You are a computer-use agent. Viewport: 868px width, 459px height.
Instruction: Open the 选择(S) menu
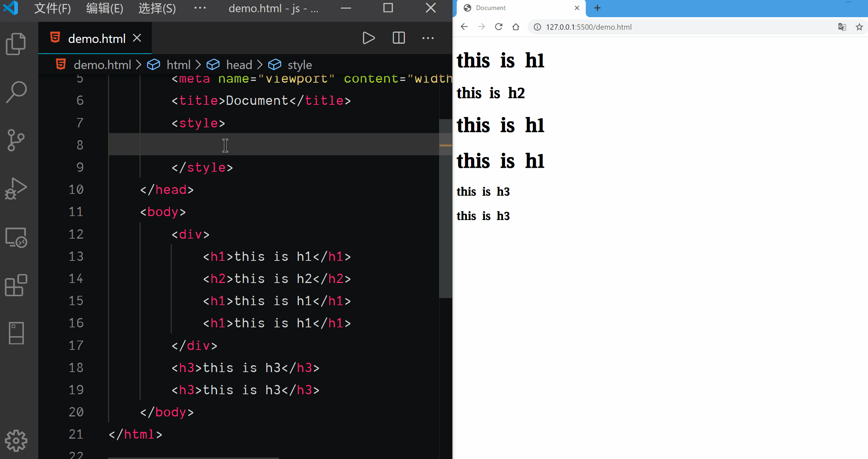point(157,8)
